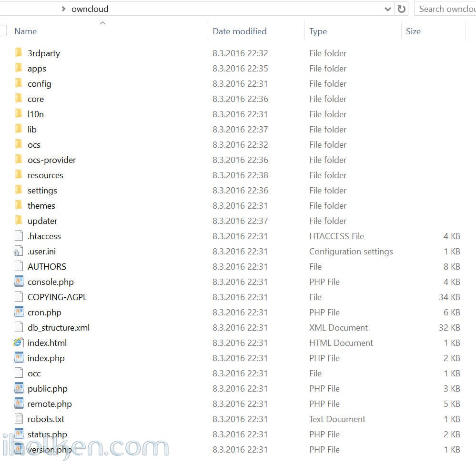Click the .htaccess file icon
The image size is (476, 464).
click(x=19, y=235)
